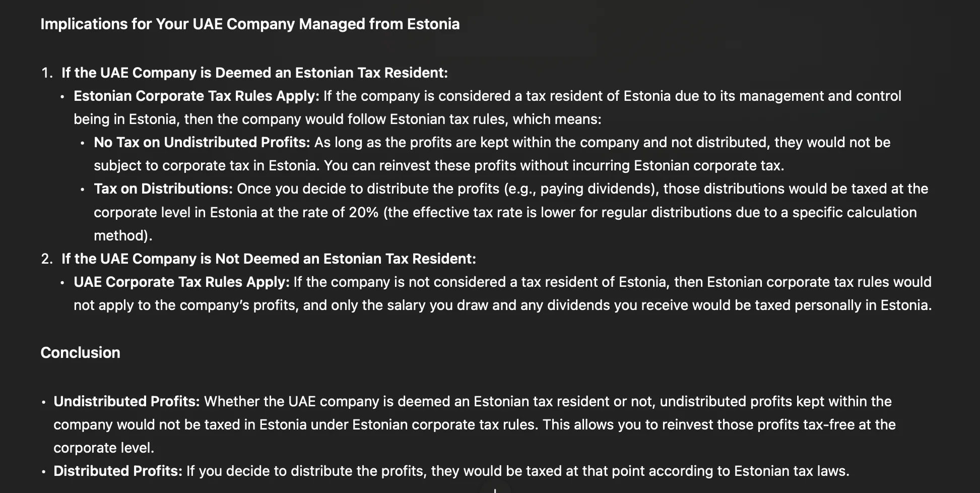Click 'corporate level.' at end of undistributed bullet
Screen dimensions: 980x493
tap(104, 448)
